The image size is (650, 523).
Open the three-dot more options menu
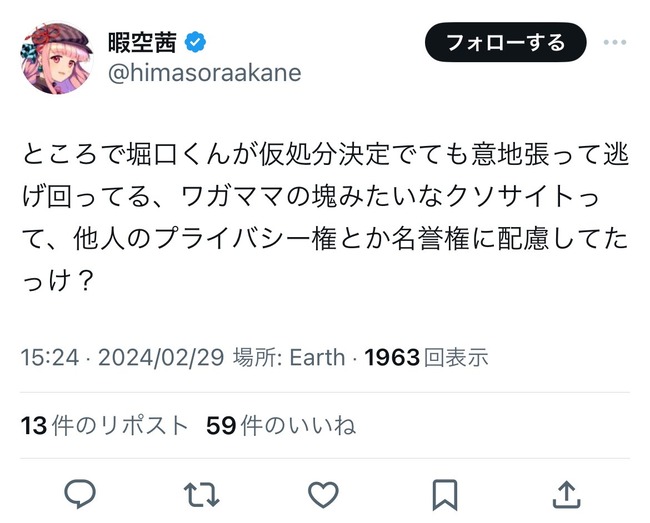614,42
